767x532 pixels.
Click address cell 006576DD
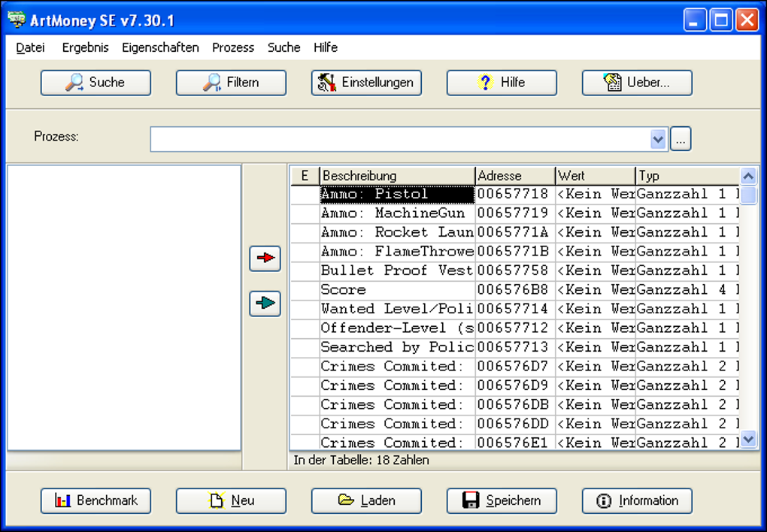pos(515,424)
